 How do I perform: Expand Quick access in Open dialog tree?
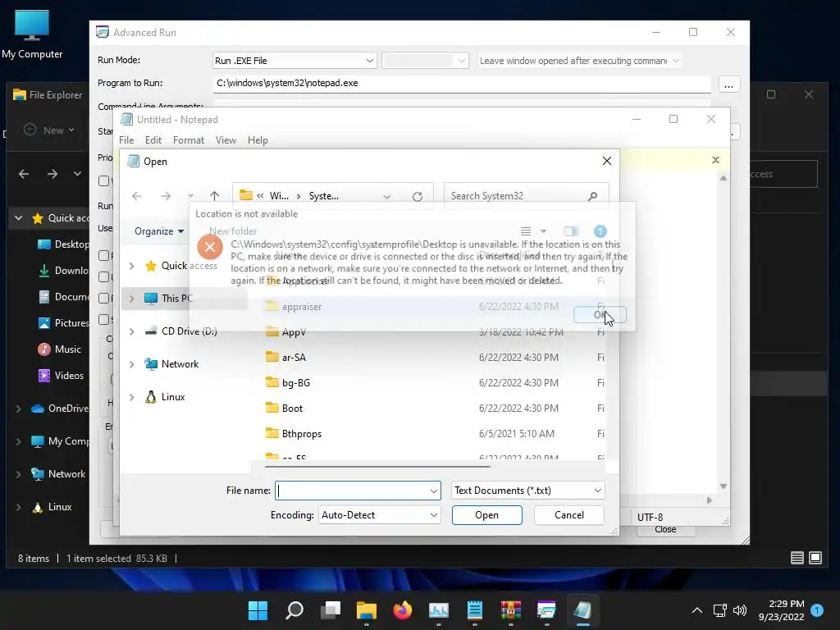tap(132, 266)
